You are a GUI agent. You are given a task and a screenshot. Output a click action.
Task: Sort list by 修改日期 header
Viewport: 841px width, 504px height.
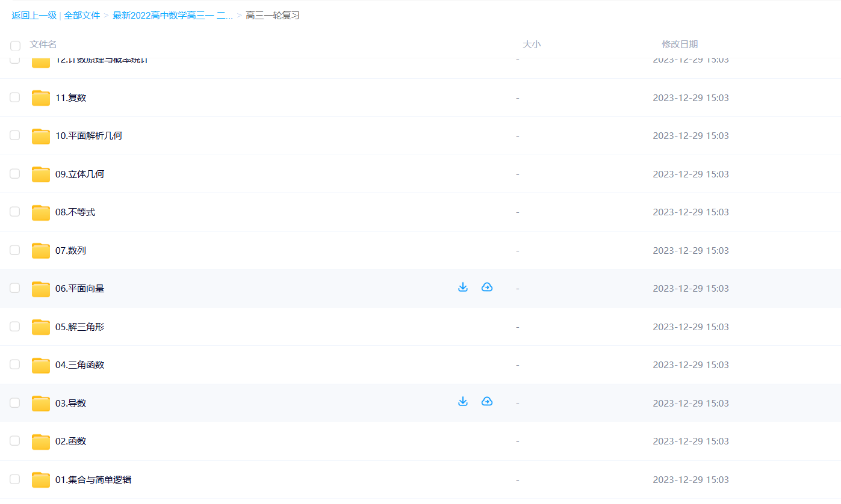point(680,45)
